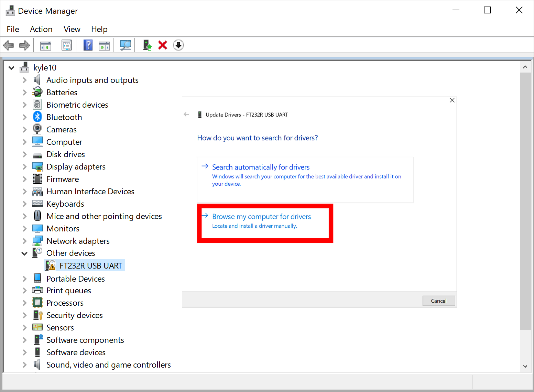Click the Monitors category icon
This screenshot has width=534, height=392.
pyautogui.click(x=37, y=228)
